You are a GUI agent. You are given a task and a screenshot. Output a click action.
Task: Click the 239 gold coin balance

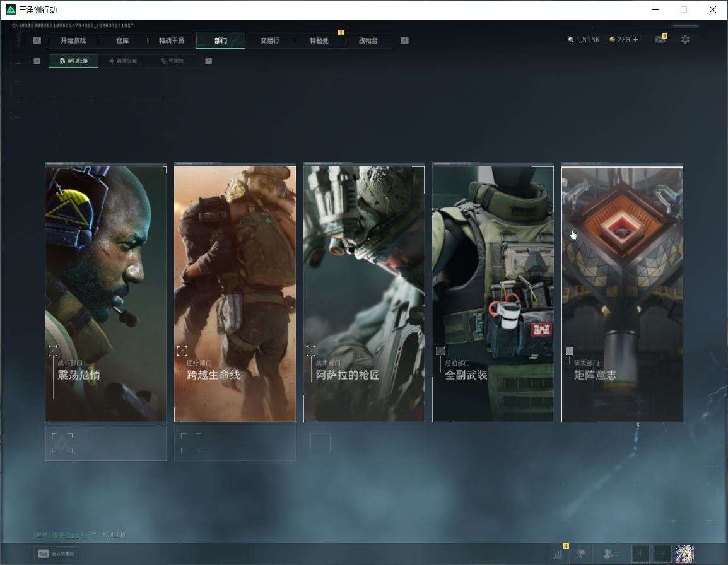pyautogui.click(x=620, y=40)
